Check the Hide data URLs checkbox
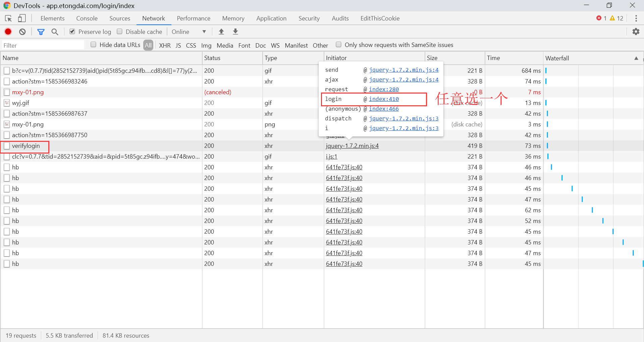 [x=94, y=45]
